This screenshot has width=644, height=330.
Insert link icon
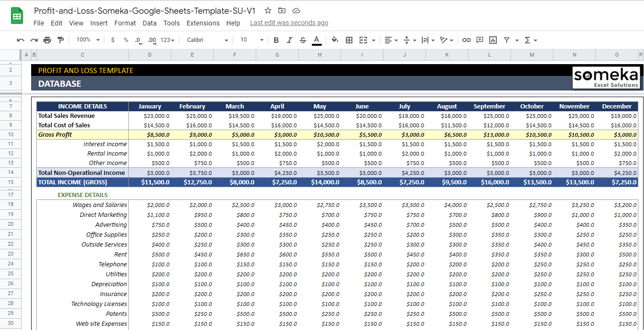point(466,40)
